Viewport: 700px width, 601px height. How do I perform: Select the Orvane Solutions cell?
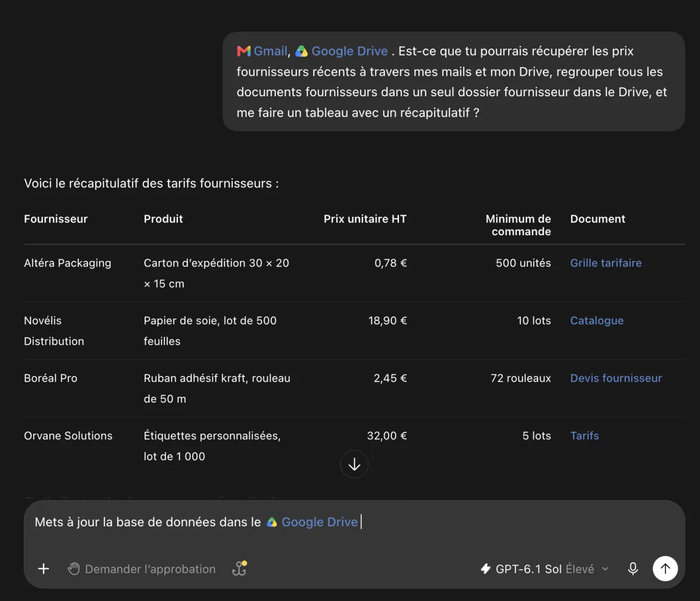pyautogui.click(x=68, y=436)
